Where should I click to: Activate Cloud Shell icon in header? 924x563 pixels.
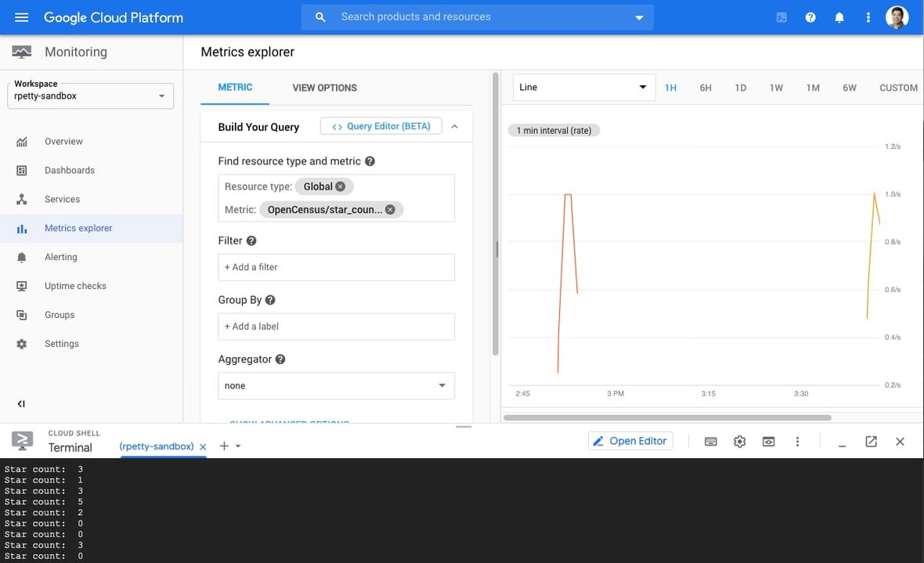781,18
